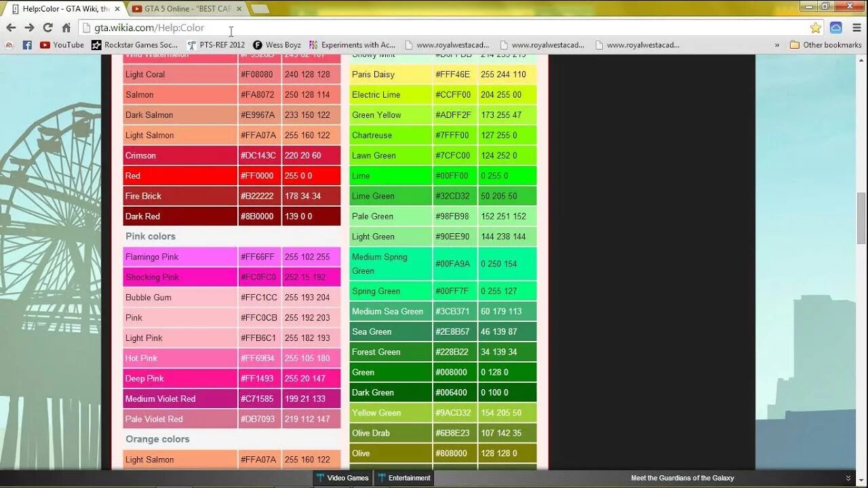Open the Video Games footer menu
868x488 pixels.
(x=342, y=478)
